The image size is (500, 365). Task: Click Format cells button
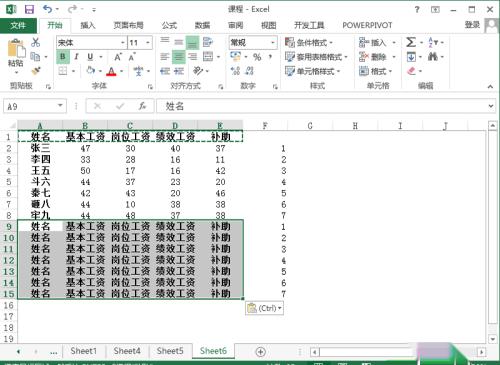point(376,71)
